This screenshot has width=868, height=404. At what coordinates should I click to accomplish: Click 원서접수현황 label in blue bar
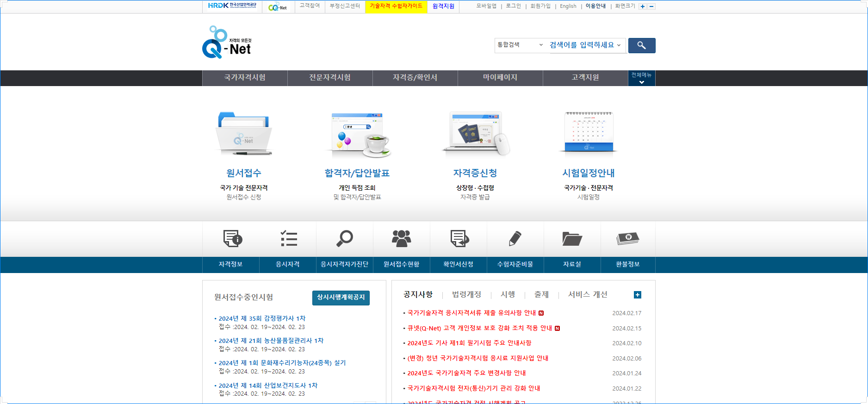coord(402,264)
